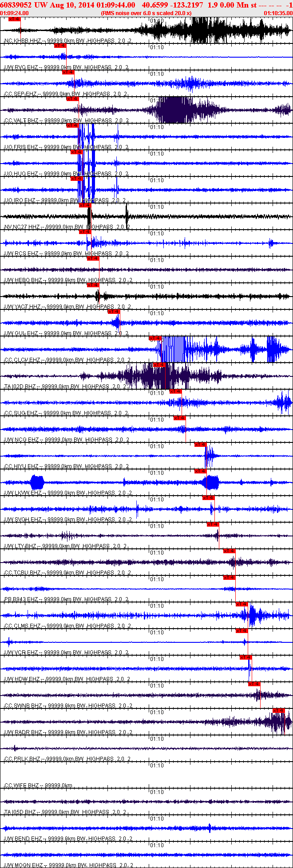Click the red pick flag on UW.GUL.EHZ trace
The width and height of the screenshot is (293, 868).
(114, 312)
